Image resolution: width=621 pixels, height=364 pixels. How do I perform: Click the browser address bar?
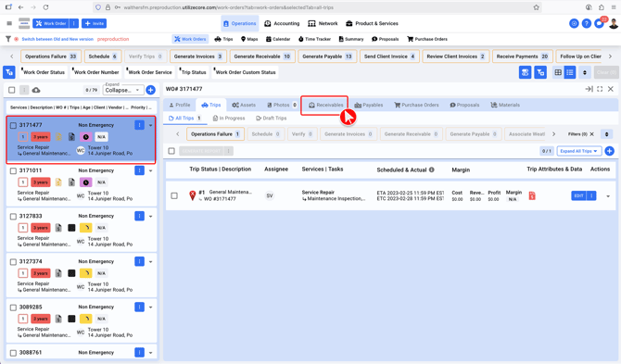click(x=317, y=7)
